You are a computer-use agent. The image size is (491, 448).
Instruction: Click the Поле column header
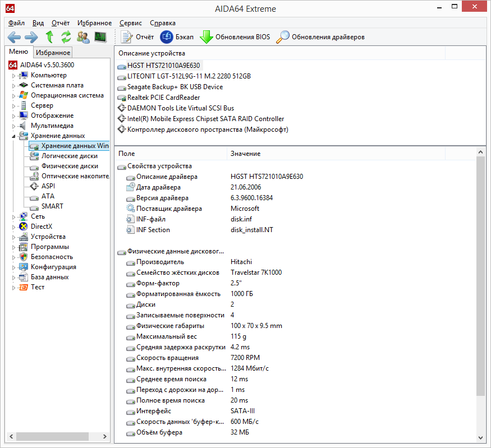171,153
